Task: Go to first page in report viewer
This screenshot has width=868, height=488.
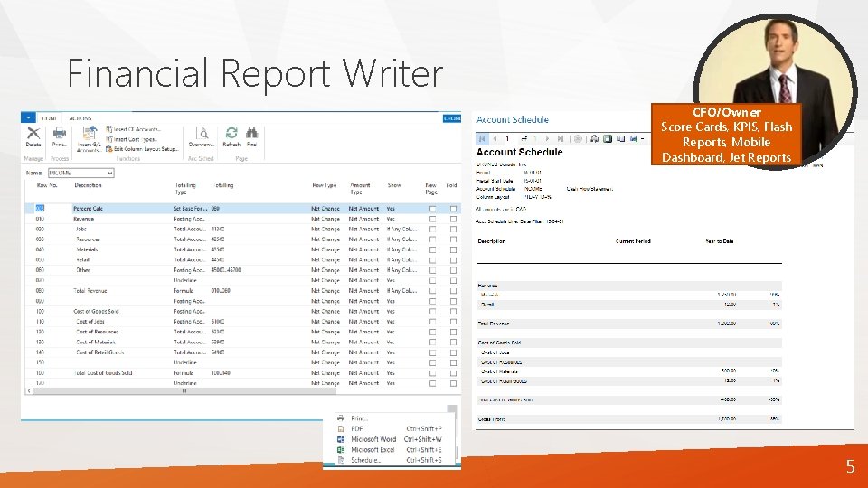Action: [482, 139]
